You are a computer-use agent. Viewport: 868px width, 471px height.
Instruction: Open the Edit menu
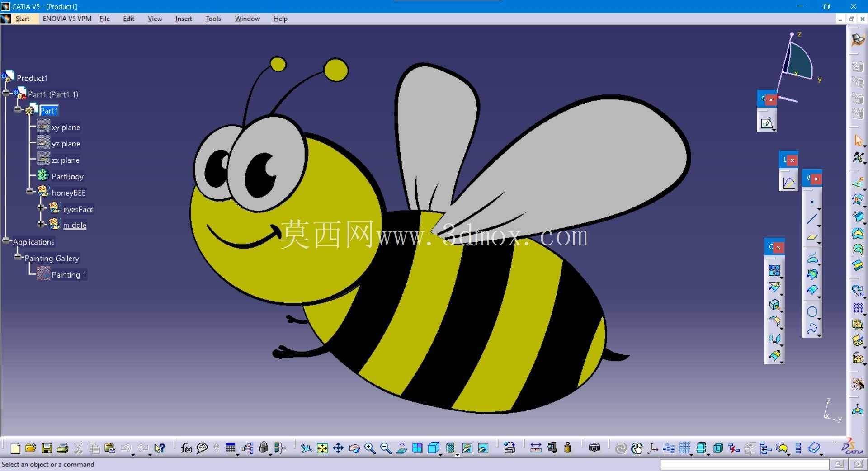tap(128, 19)
